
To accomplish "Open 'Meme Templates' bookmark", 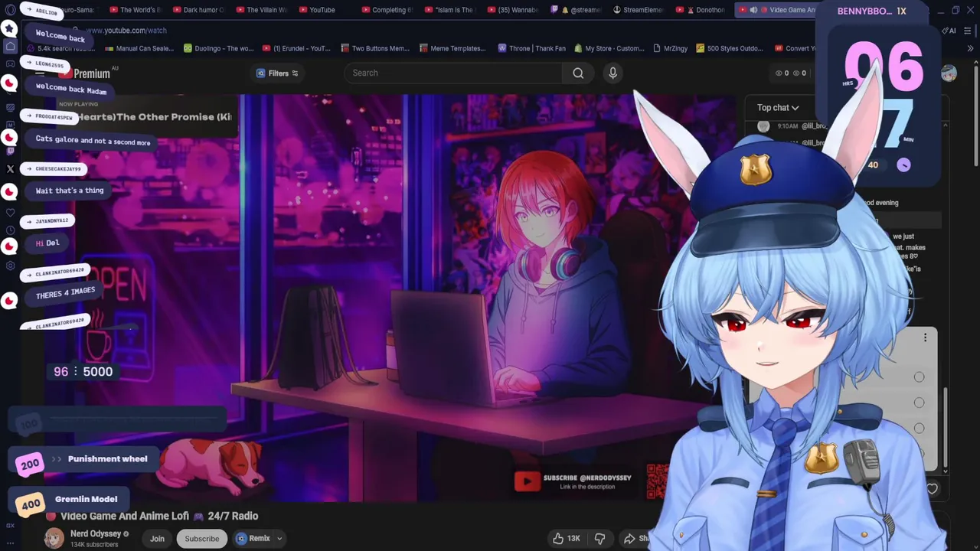I will point(452,48).
